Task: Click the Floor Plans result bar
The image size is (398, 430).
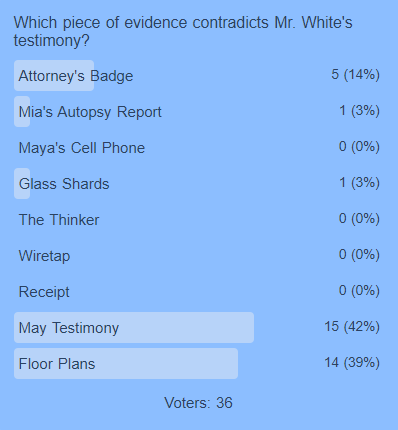Action: [x=126, y=363]
